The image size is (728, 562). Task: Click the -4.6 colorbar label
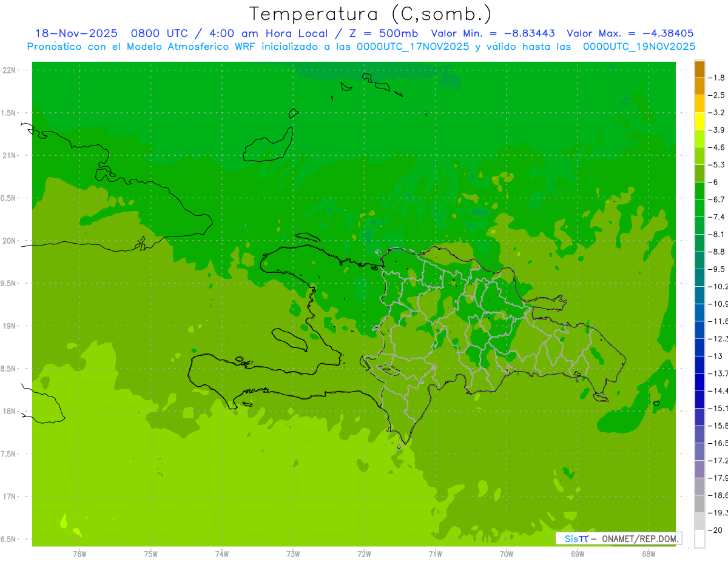716,147
